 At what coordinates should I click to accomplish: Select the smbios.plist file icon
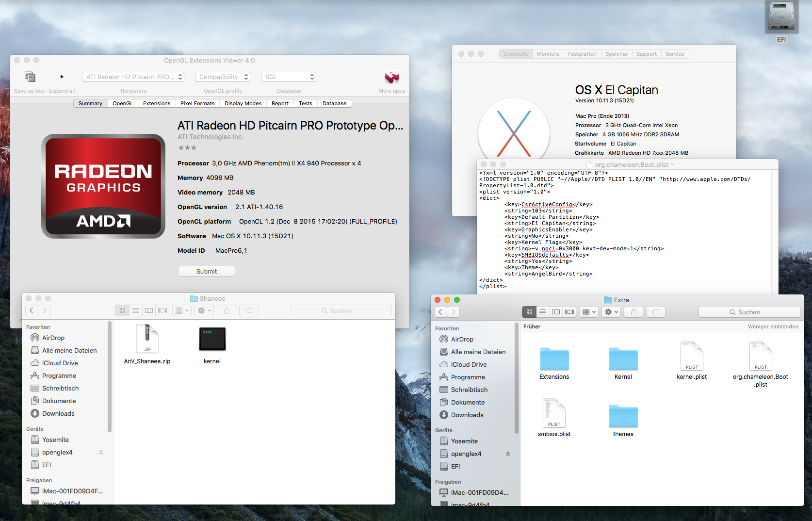554,413
